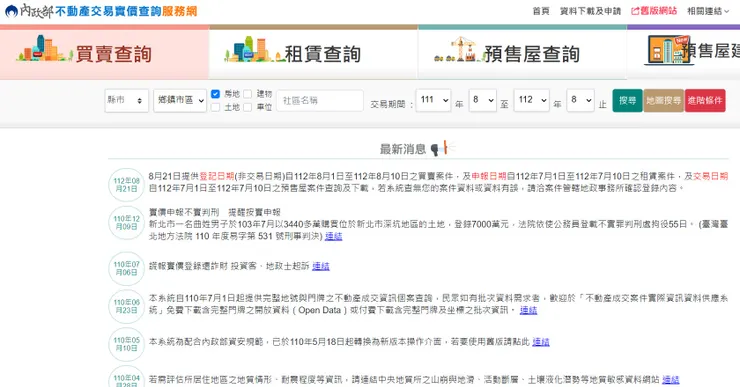The height and width of the screenshot is (387, 740).
Task: Go to 首頁 in top navigation
Action: pos(541,11)
